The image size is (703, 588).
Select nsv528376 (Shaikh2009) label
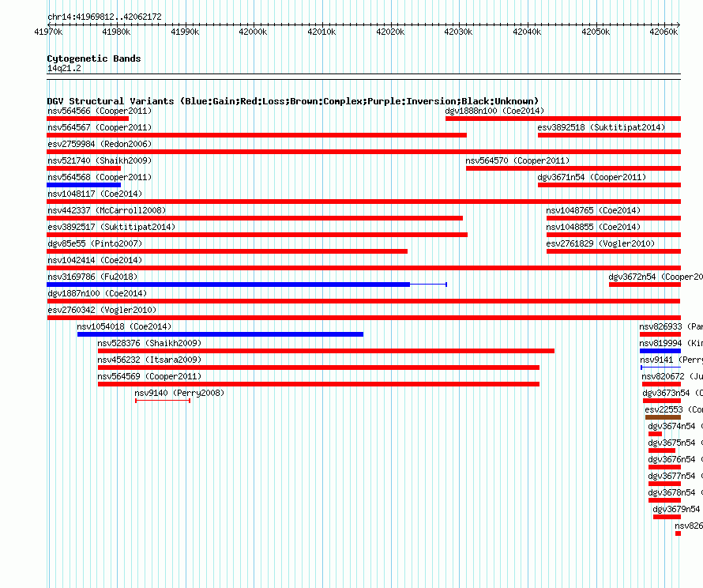(x=149, y=343)
